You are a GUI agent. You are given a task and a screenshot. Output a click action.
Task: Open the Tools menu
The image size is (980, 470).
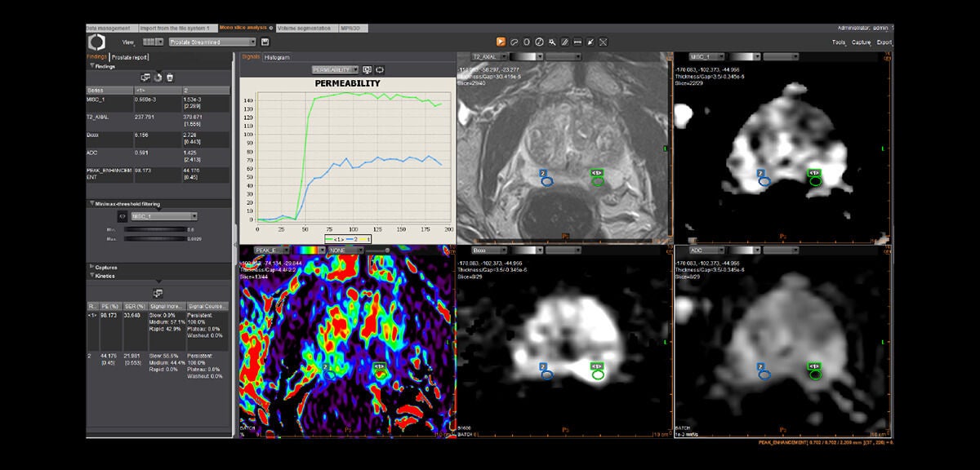click(839, 42)
